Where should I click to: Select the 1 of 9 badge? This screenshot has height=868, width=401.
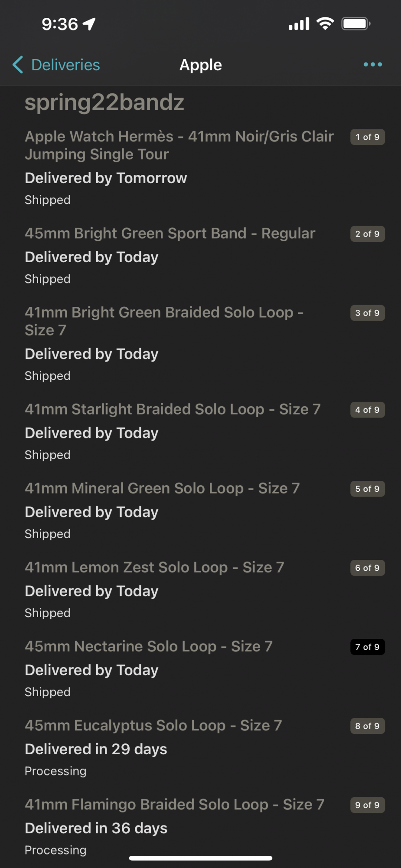367,137
